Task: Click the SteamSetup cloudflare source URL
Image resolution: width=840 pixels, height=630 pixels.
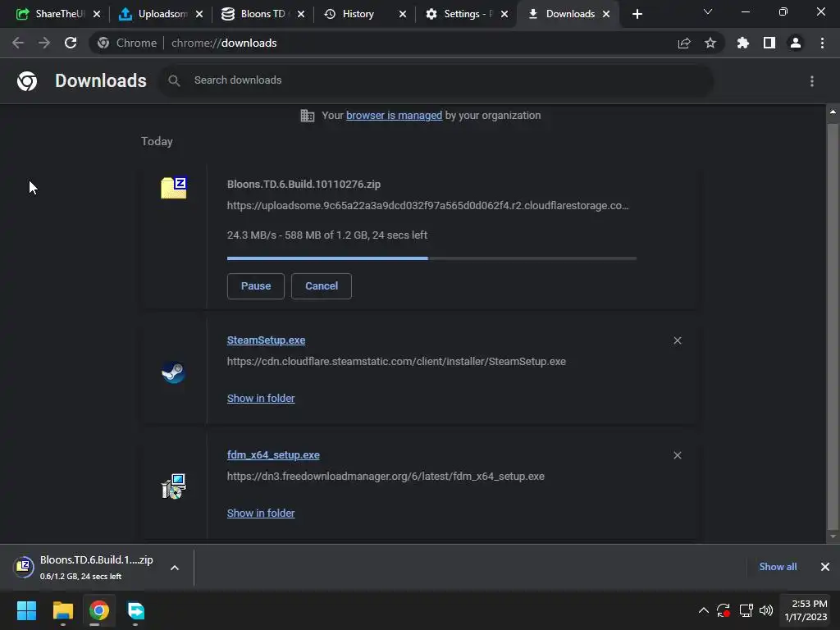Action: click(x=396, y=362)
